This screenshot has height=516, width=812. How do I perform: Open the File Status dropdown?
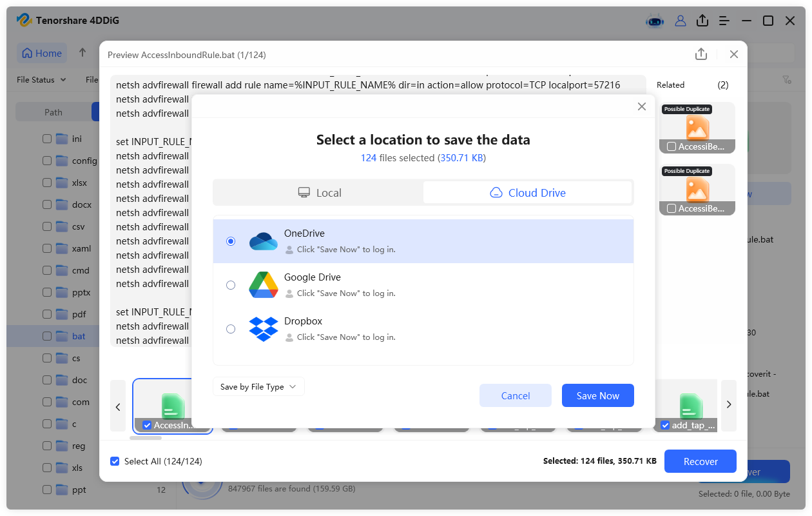pos(41,80)
